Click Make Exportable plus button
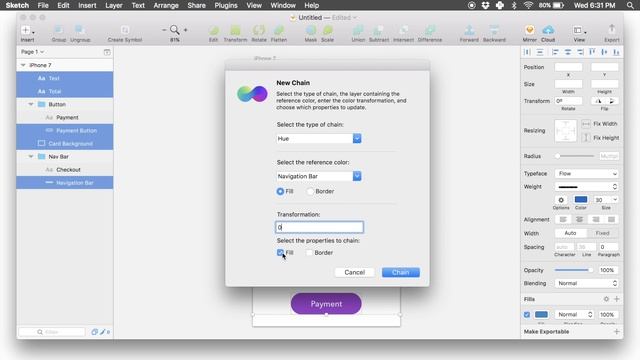The height and width of the screenshot is (360, 640). [617, 331]
